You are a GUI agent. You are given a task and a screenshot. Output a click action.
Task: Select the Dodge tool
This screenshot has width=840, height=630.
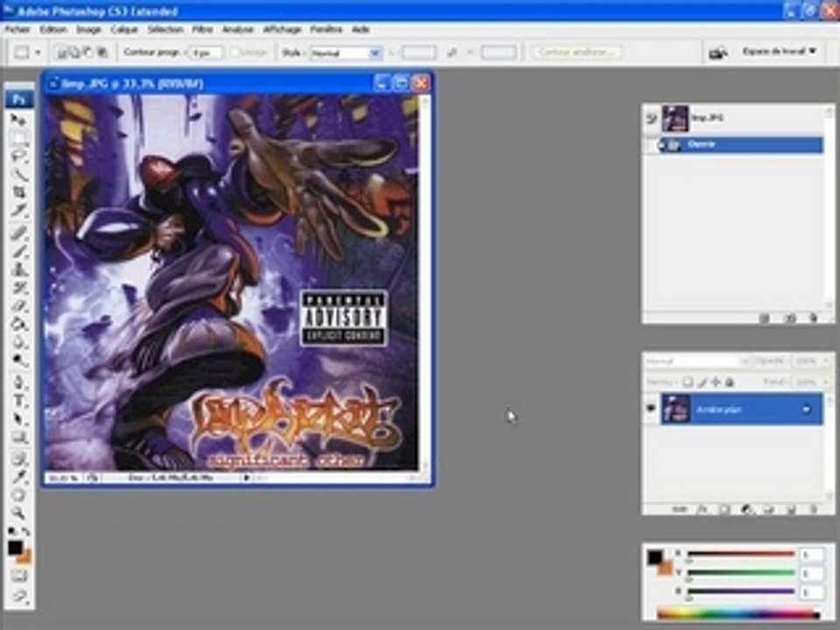click(19, 360)
